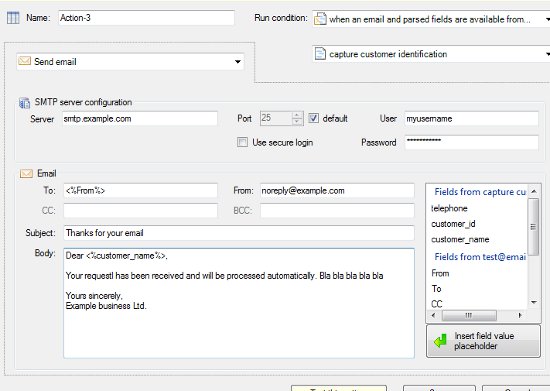Click the Fields from capture cu header
The width and height of the screenshot is (550, 391).
[x=480, y=191]
